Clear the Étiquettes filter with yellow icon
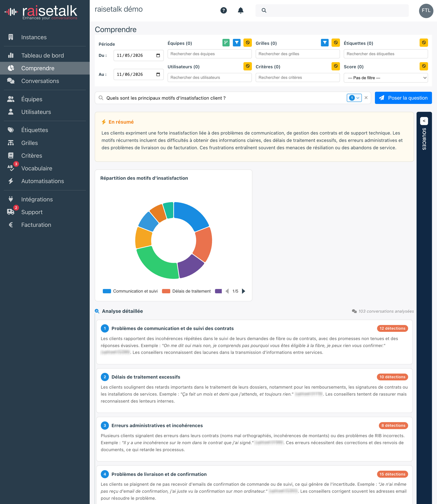 point(424,43)
